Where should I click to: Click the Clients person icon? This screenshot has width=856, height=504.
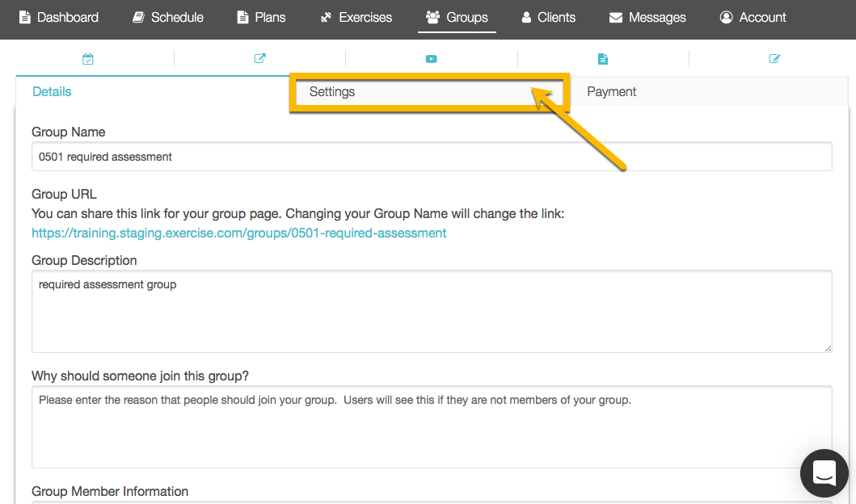point(526,18)
